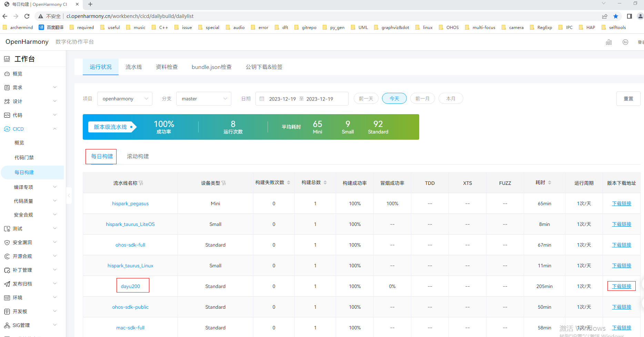Collapse the CICD sidebar menu chevron

(55, 129)
